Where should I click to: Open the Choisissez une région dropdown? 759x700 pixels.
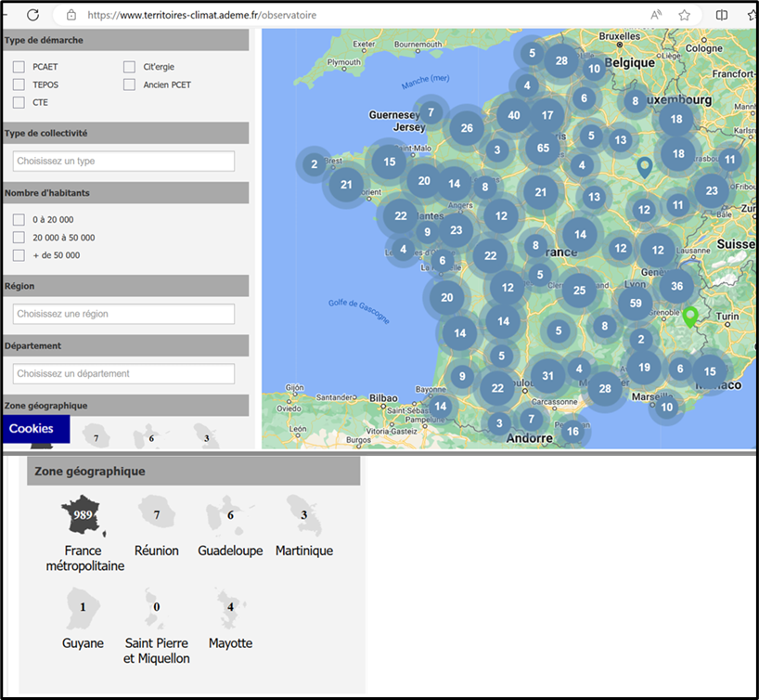click(x=124, y=314)
